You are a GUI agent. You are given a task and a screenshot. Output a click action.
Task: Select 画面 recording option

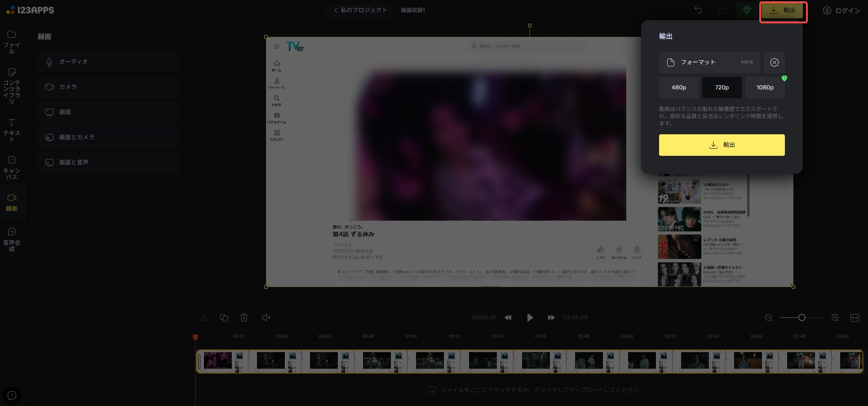[108, 112]
